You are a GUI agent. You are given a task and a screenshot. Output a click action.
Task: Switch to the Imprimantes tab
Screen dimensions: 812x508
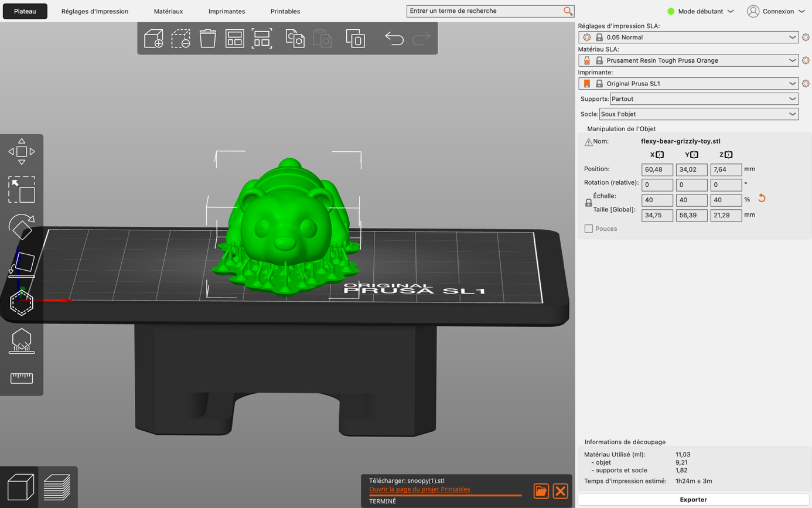[227, 11]
